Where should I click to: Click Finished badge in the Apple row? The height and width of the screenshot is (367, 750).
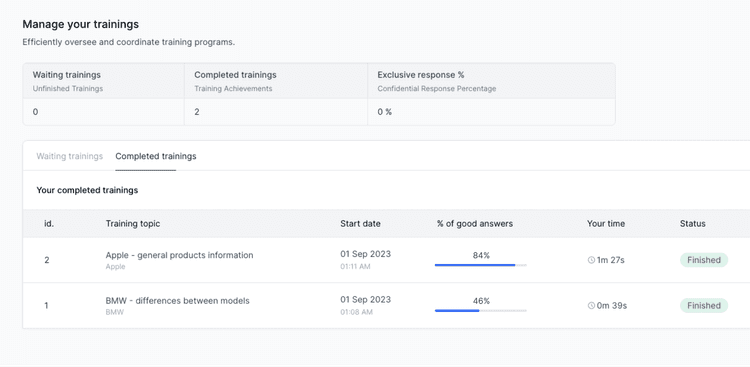click(704, 260)
